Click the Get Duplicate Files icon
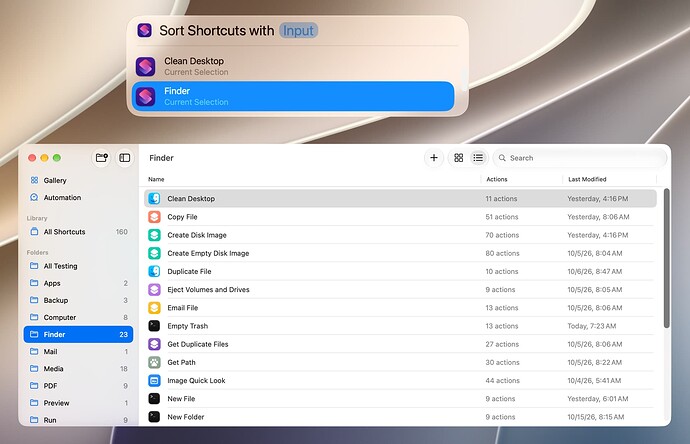This screenshot has width=690, height=444. pyautogui.click(x=154, y=344)
